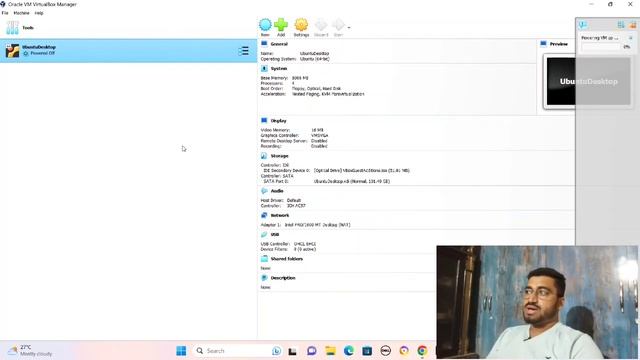Viewport: 640px width, 360px height.
Task: Click the New virtual machine icon
Action: pyautogui.click(x=265, y=24)
